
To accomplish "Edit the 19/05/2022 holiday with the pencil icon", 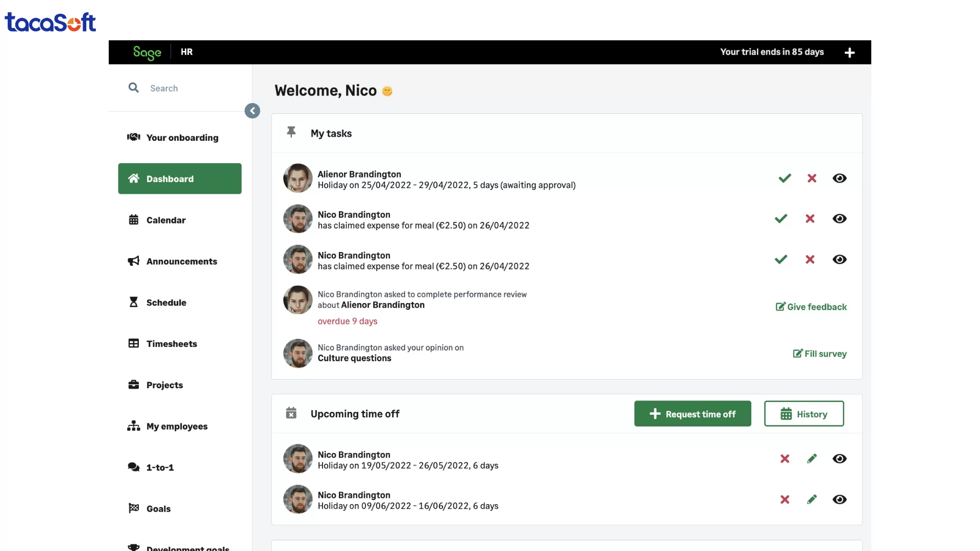I will (812, 459).
